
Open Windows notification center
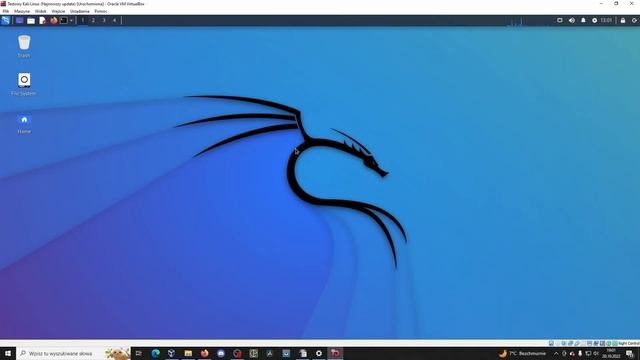(x=630, y=353)
